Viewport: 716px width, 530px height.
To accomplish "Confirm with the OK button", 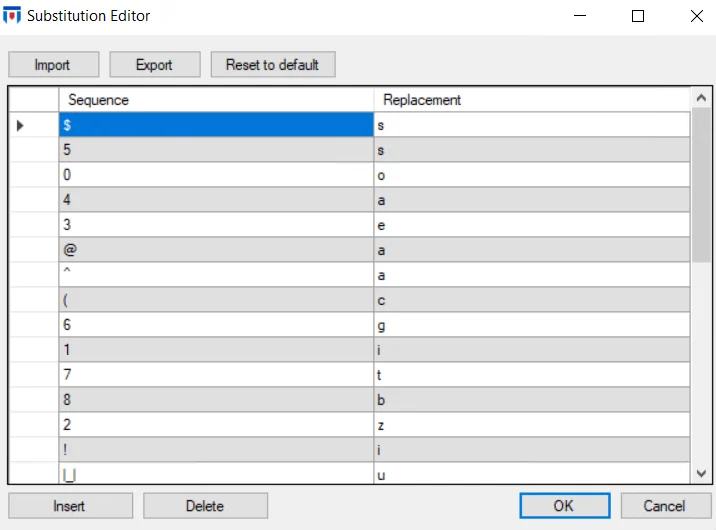I will (x=564, y=506).
